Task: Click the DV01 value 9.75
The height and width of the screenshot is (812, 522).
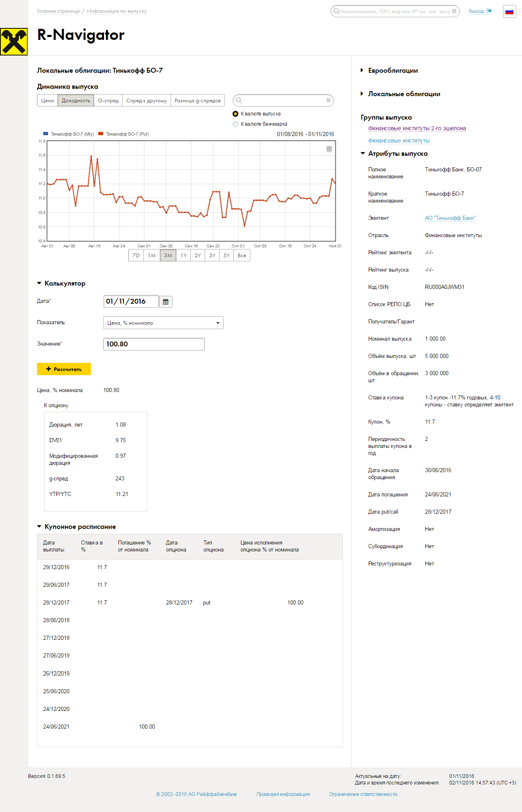Action: [121, 440]
